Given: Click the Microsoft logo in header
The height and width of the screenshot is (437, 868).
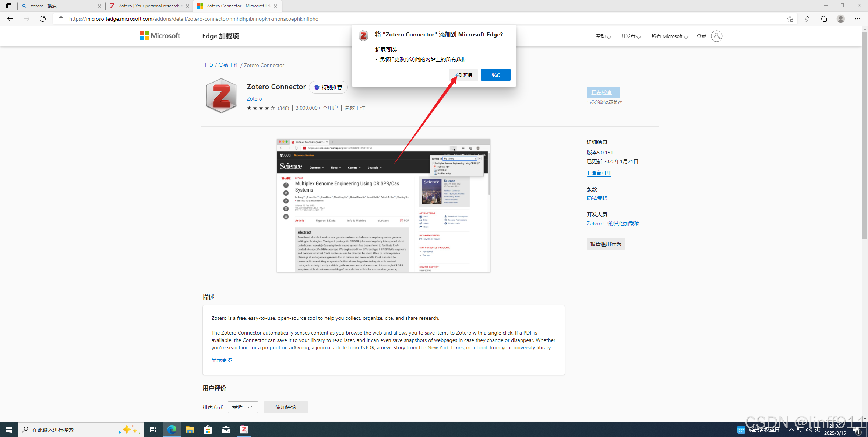Looking at the screenshot, I should (160, 36).
